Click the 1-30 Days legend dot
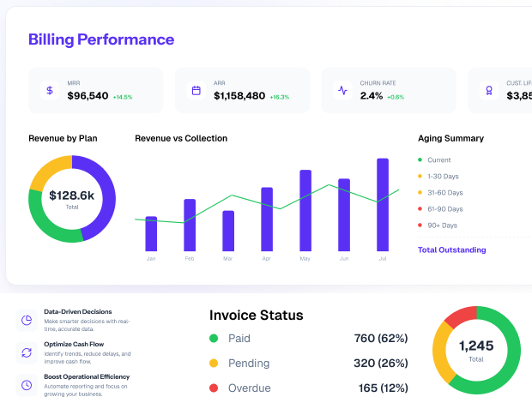Image resolution: width=532 pixels, height=403 pixels. [x=420, y=176]
